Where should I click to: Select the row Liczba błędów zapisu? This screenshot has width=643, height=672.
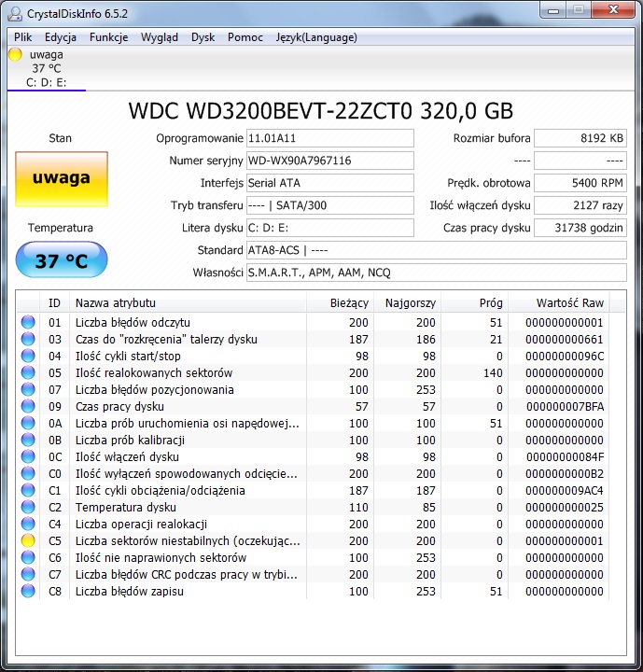313,591
